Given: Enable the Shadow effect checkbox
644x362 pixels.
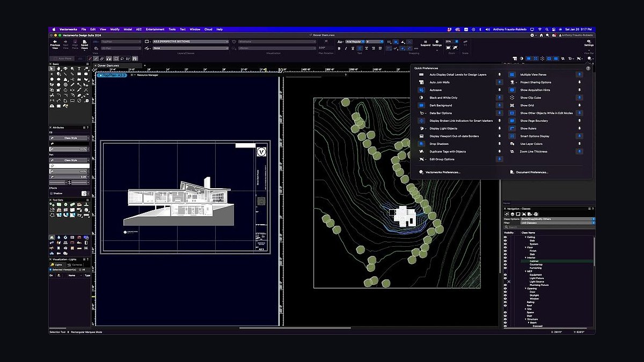Looking at the screenshot, I should coord(52,193).
